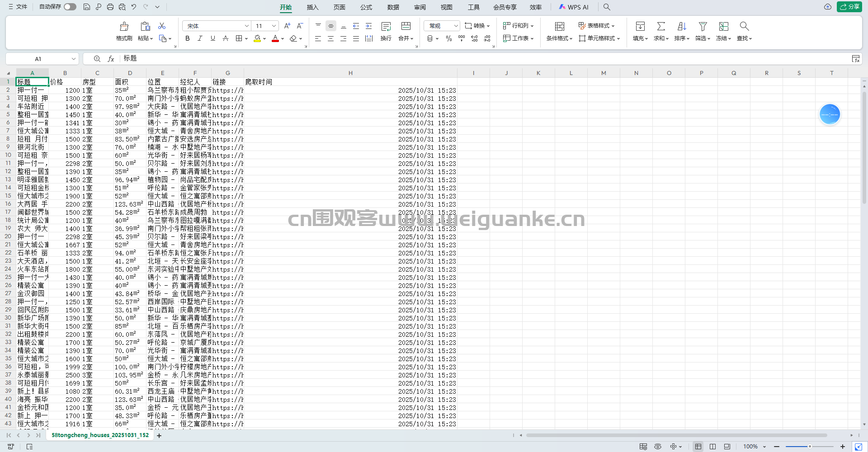This screenshot has width=868, height=452.
Task: Switch to page layout view in status bar
Action: pyautogui.click(x=712, y=447)
